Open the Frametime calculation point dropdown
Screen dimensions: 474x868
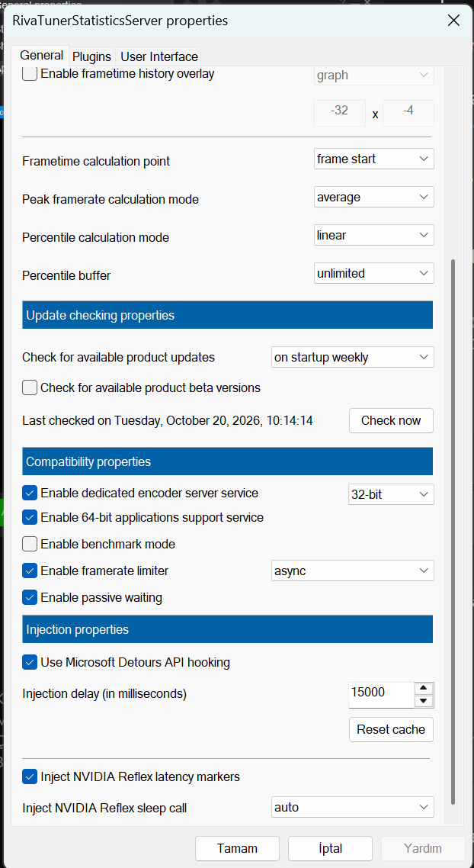point(374,159)
